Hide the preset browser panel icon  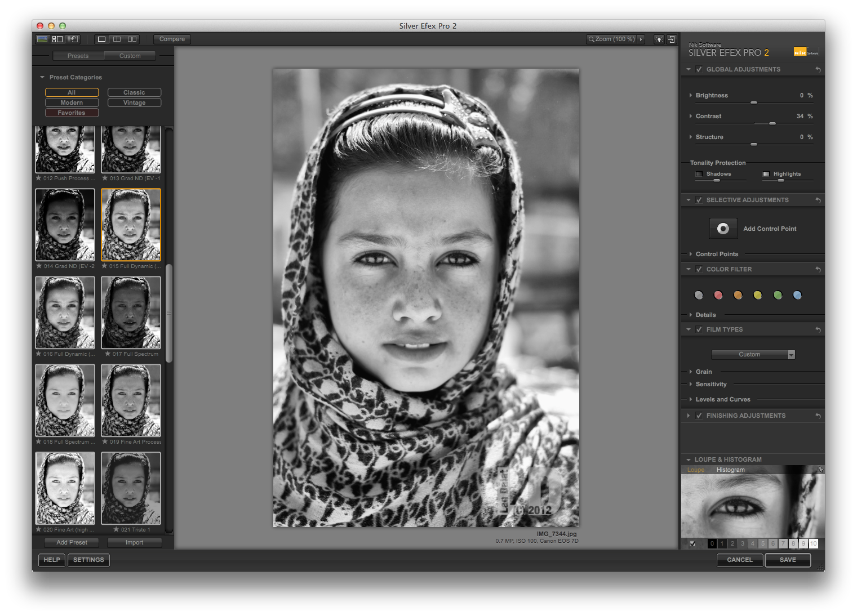tap(42, 39)
